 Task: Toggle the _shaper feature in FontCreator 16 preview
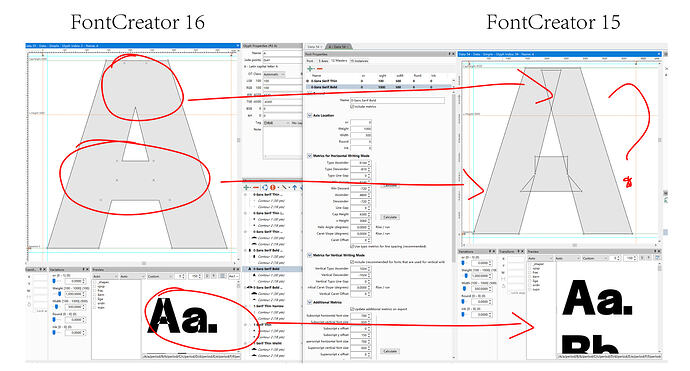click(x=95, y=282)
